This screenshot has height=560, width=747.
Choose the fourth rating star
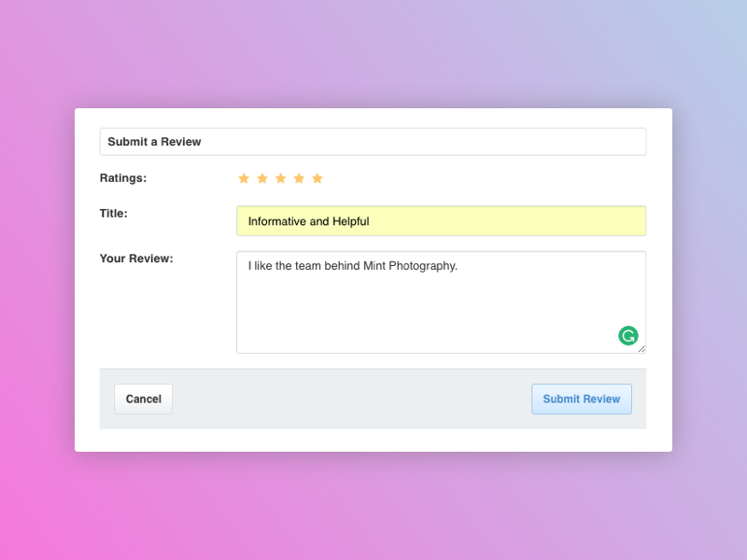coord(299,178)
